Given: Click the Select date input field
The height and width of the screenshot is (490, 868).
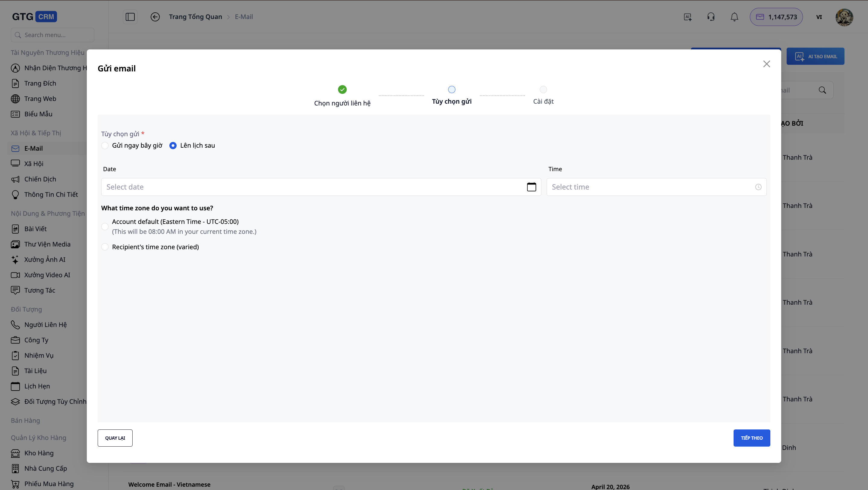Looking at the screenshot, I should click(303, 187).
